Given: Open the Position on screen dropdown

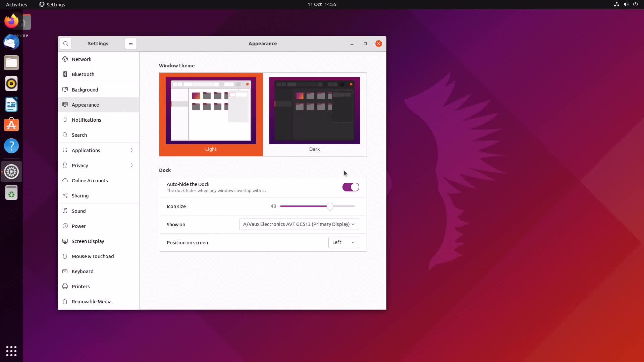Looking at the screenshot, I should tap(343, 242).
